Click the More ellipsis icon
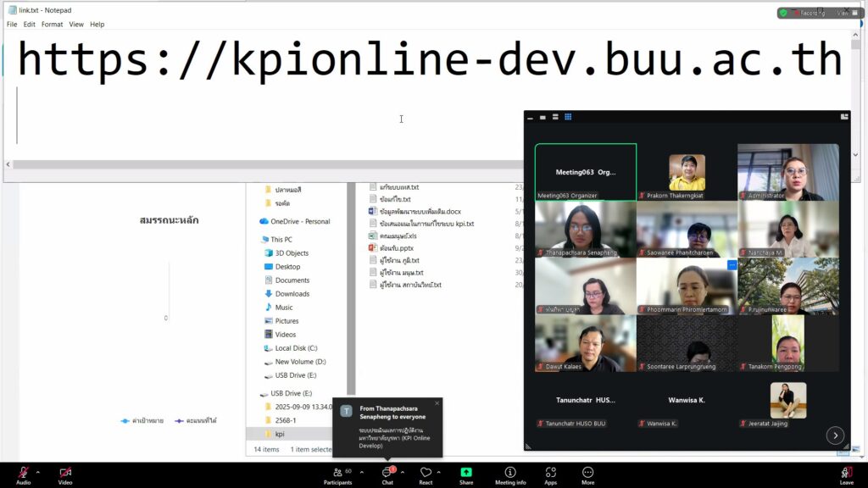 (587, 472)
